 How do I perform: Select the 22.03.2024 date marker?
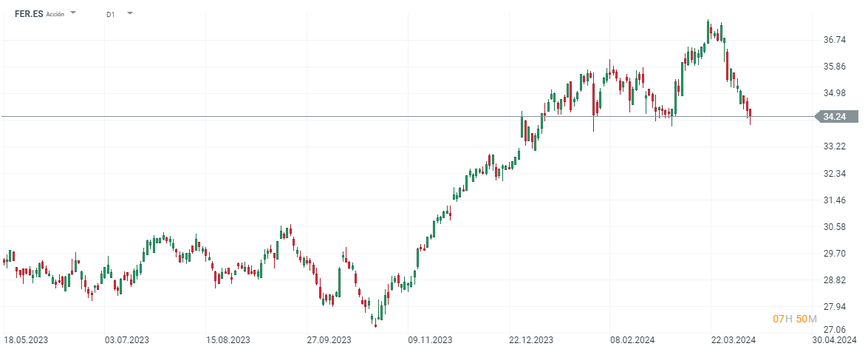pyautogui.click(x=734, y=340)
